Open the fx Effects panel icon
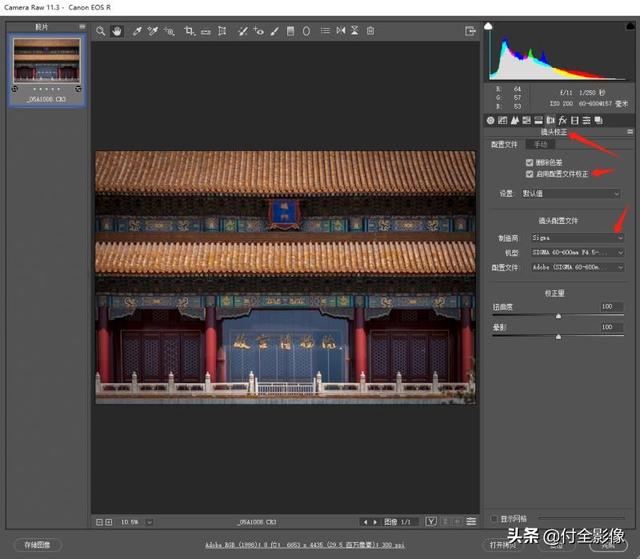 coord(562,120)
